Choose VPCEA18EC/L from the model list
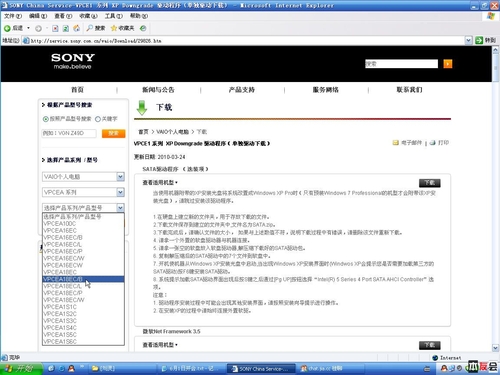 83,286
